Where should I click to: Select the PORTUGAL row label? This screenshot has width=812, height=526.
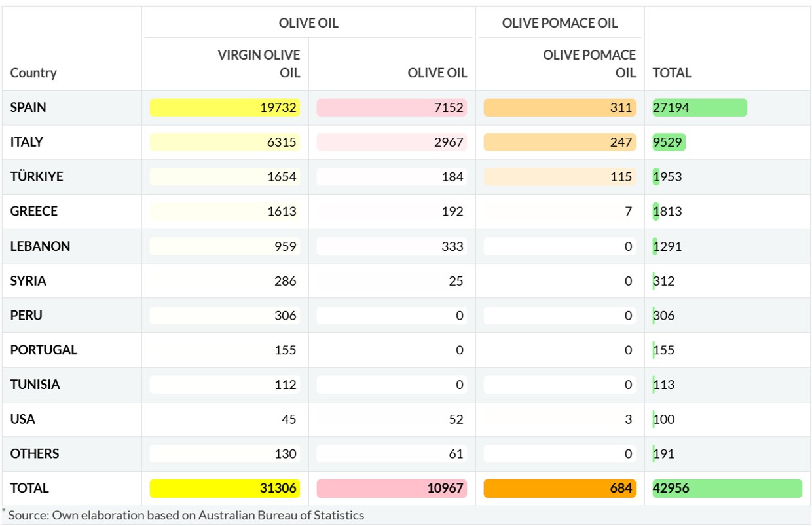[44, 350]
